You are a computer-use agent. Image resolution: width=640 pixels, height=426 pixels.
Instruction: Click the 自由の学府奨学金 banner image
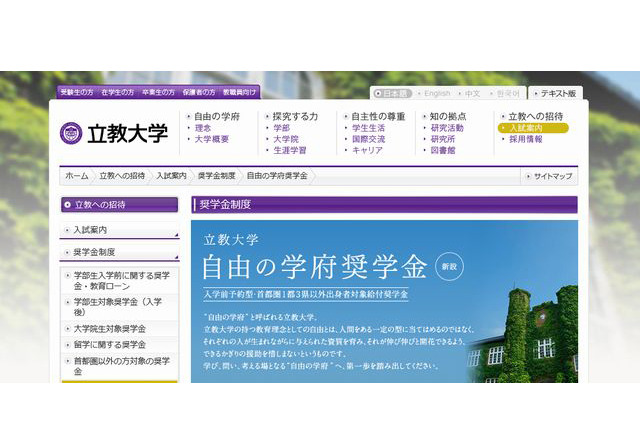(x=384, y=302)
